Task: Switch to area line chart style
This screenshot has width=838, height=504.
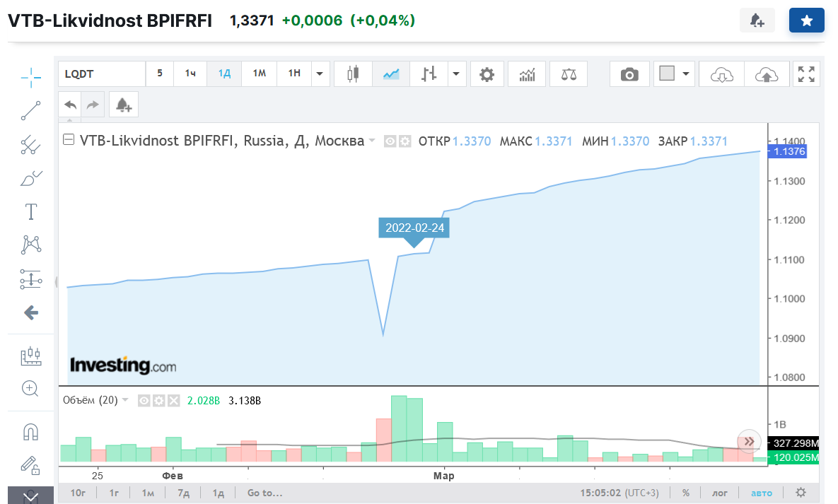Action: (391, 74)
